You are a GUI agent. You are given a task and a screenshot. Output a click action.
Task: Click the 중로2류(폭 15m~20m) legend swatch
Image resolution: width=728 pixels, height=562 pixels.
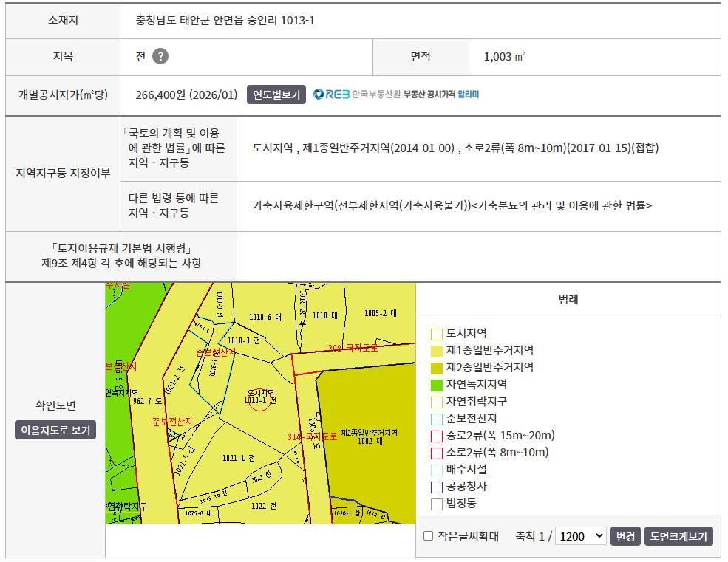tap(437, 436)
